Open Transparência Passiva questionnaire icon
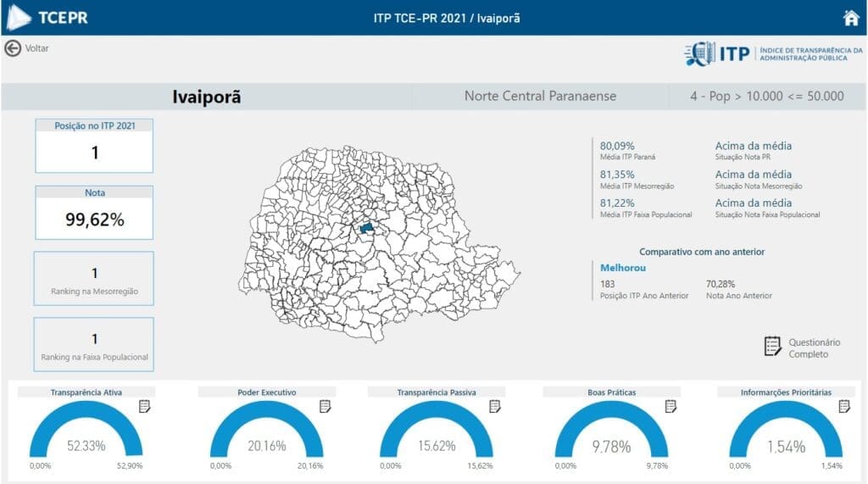This screenshot has height=484, width=868. pyautogui.click(x=495, y=407)
